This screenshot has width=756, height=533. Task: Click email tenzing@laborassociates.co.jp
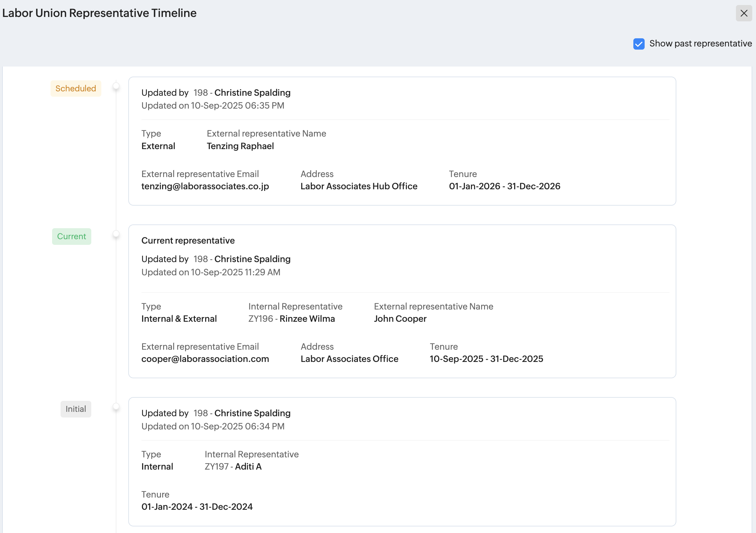click(x=205, y=186)
